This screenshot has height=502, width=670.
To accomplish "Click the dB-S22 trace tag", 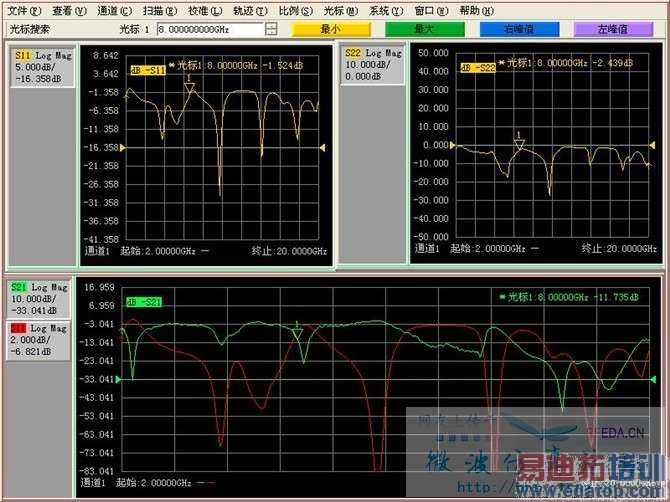I will [x=478, y=68].
